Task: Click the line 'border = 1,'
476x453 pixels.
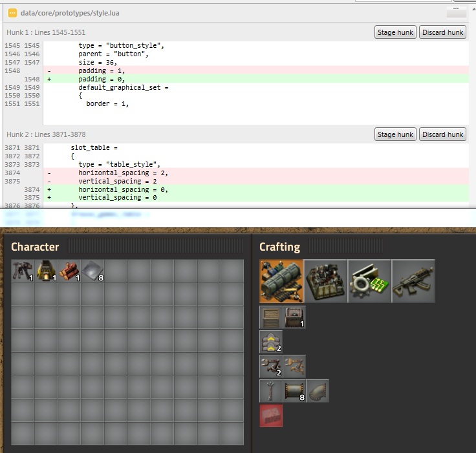Action: point(107,104)
